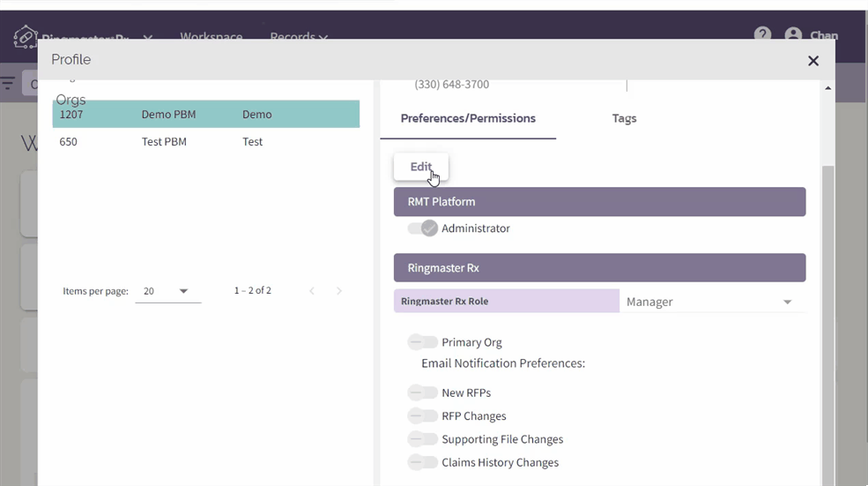
Task: Go to next page of orgs
Action: point(338,291)
